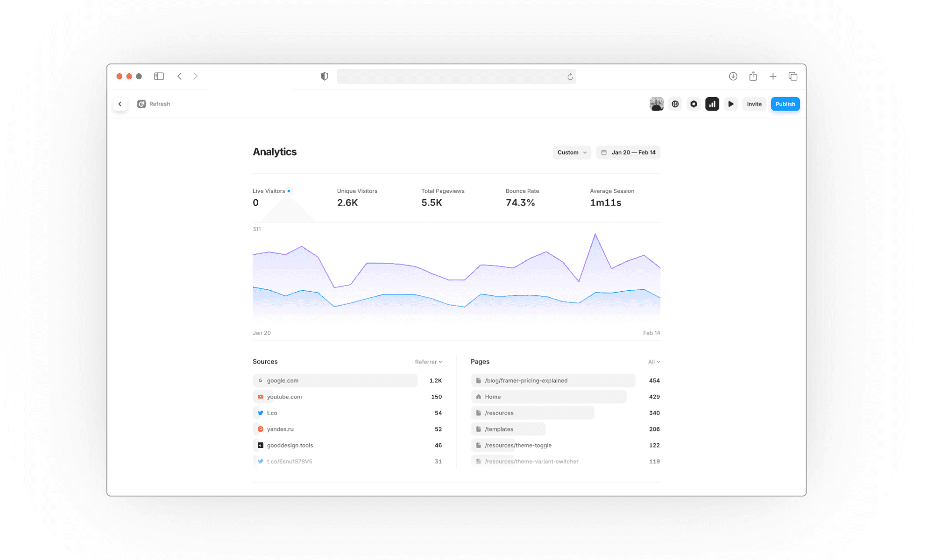Viewport: 934px width, 560px height.
Task: Open the browser share icon
Action: [753, 77]
